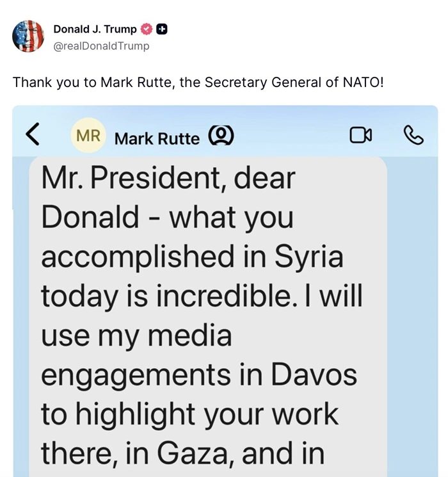This screenshot has height=477, width=448.
Task: Start a video call with Mark Rutte
Action: click(x=360, y=135)
